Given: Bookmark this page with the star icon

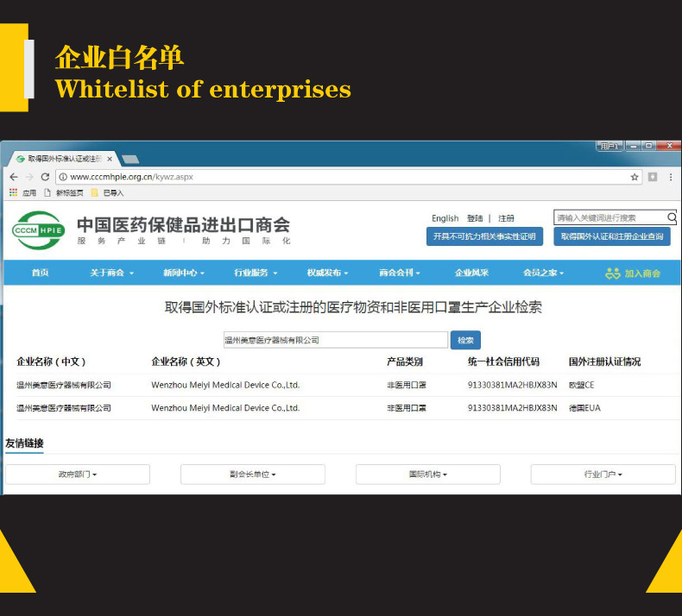Looking at the screenshot, I should click(635, 177).
